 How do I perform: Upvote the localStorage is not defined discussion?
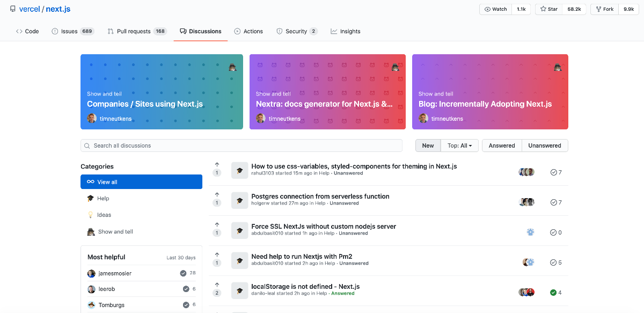(x=217, y=285)
